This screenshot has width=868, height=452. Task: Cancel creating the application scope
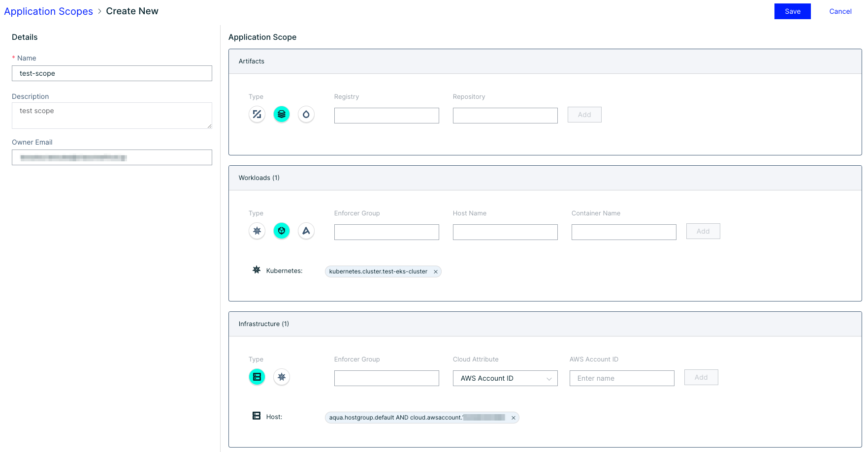(840, 11)
